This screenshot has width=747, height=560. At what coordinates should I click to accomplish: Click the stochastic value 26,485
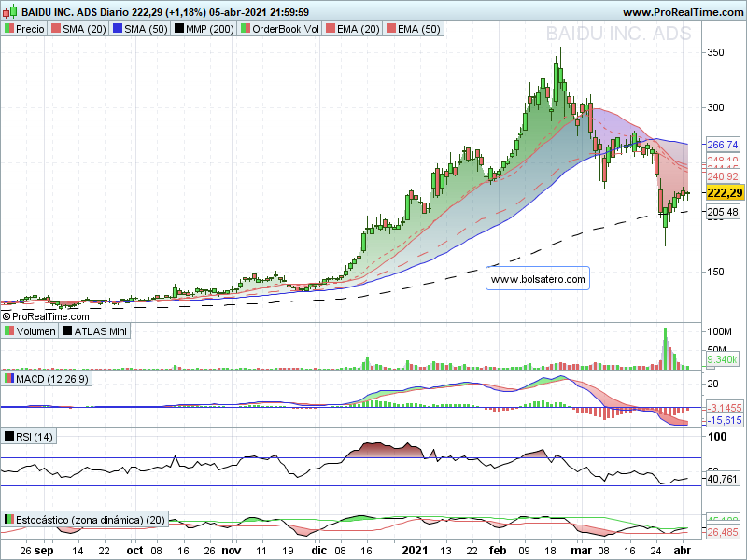pyautogui.click(x=723, y=532)
